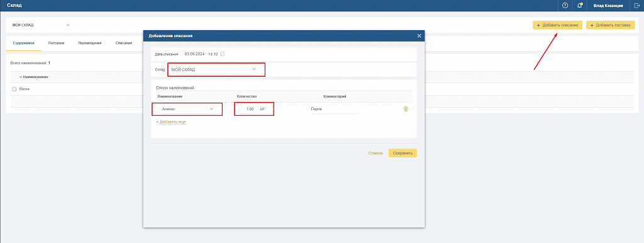Click the Отмена link
Screen dimensions: 644x243
pos(375,153)
